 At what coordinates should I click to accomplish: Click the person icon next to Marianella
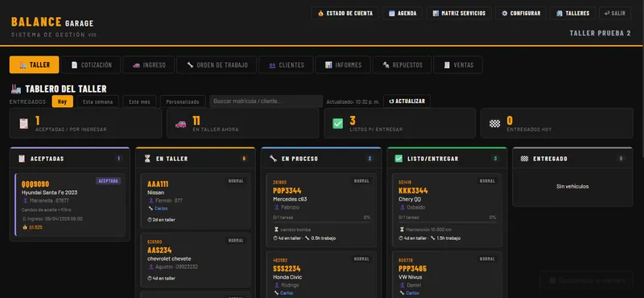[x=25, y=201]
